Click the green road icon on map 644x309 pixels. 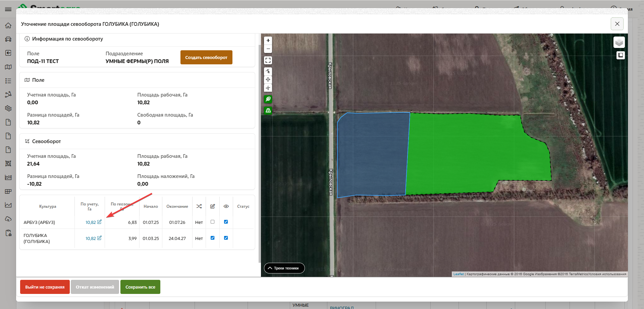(268, 110)
